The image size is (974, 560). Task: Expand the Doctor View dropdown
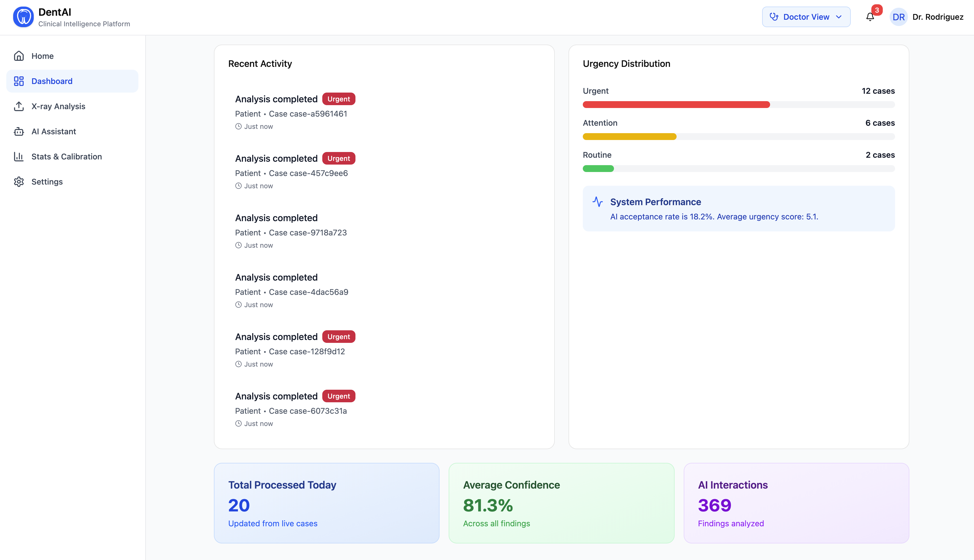tap(806, 17)
